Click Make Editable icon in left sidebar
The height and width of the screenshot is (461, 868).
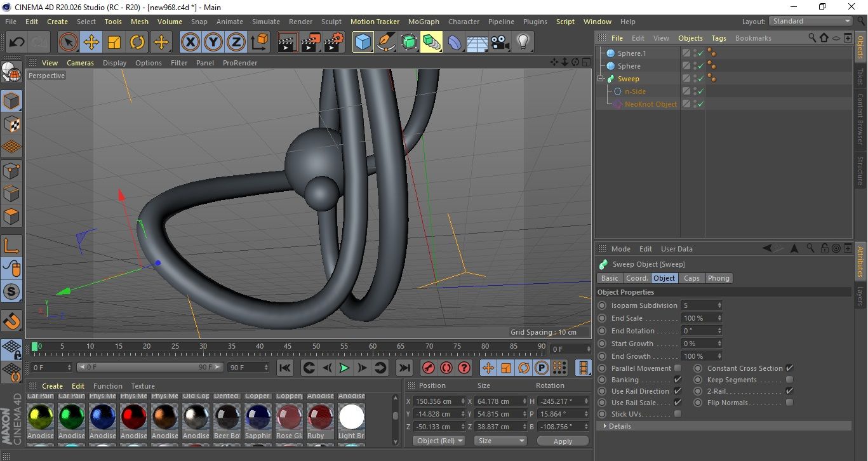12,73
